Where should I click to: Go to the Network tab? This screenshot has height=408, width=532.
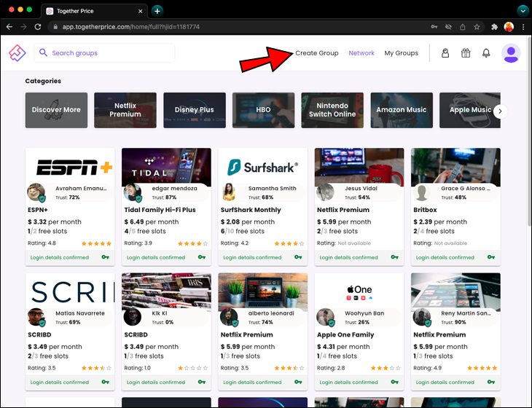(361, 53)
